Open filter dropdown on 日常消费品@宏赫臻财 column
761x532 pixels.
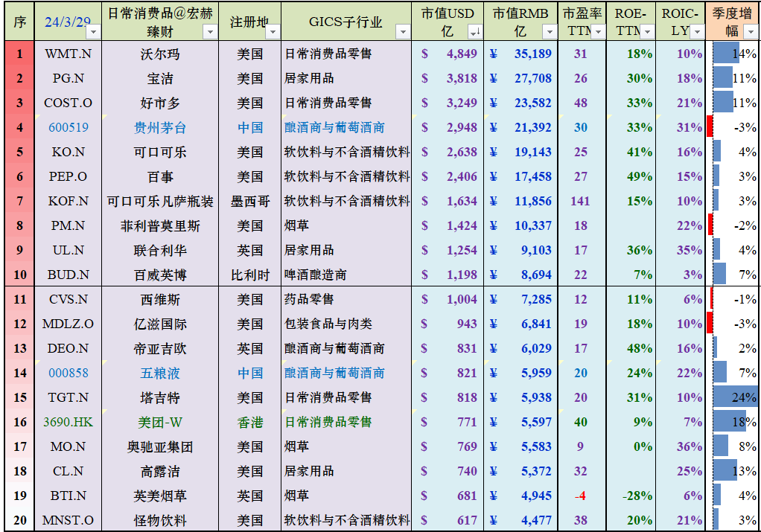click(210, 32)
